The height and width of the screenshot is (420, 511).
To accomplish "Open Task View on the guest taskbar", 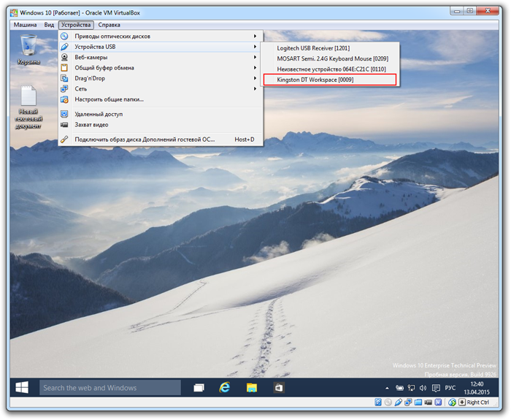I will pos(199,388).
